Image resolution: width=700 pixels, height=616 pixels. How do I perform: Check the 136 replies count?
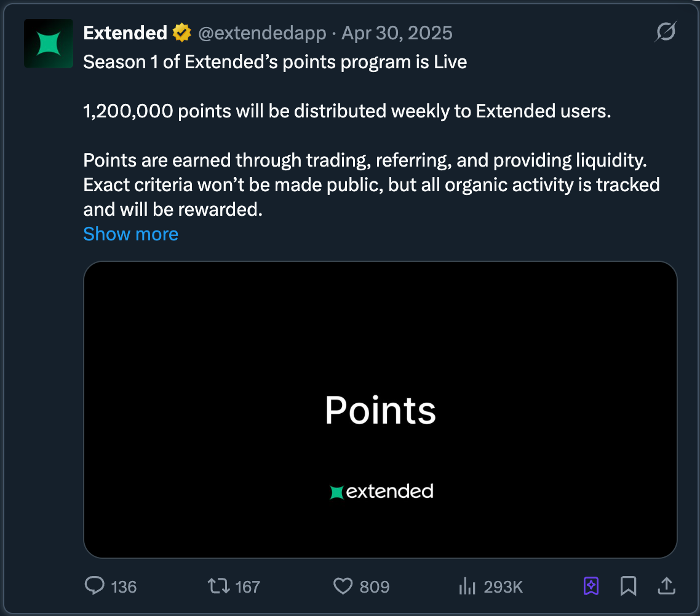click(x=123, y=586)
